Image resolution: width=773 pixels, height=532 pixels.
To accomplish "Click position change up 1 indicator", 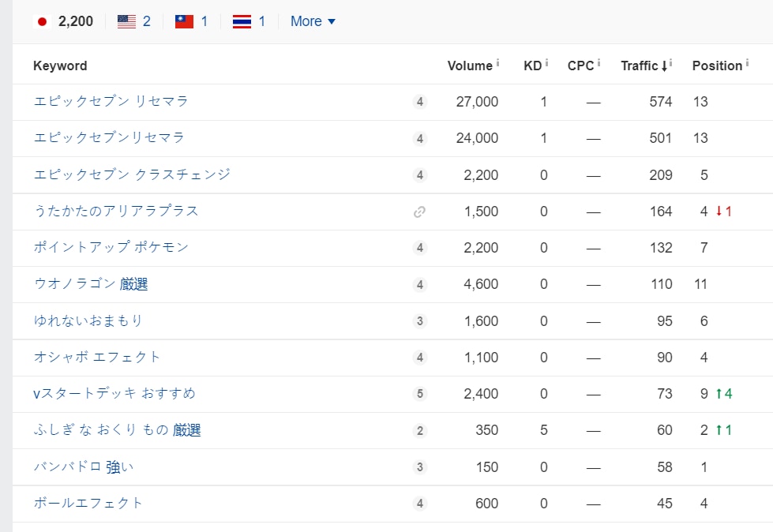I will [x=724, y=430].
